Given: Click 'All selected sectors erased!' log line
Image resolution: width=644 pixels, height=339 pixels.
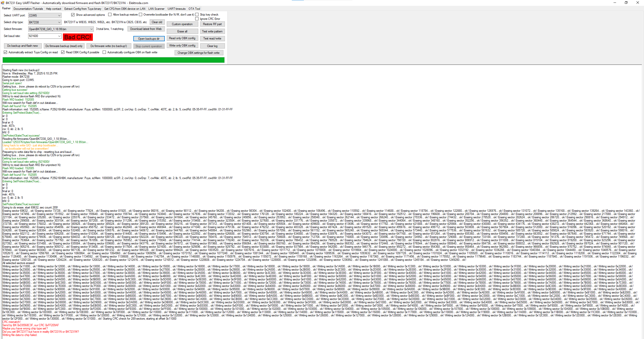Looking at the screenshot, I should [19, 263].
